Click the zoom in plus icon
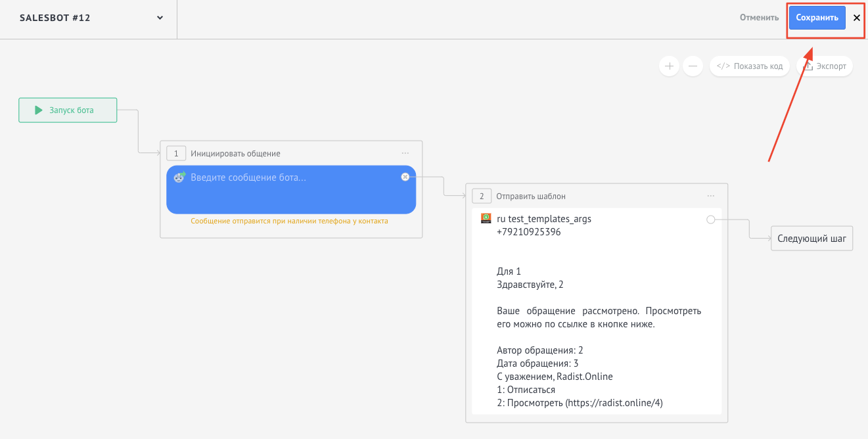Screen dimensions: 868x439 pyautogui.click(x=669, y=66)
